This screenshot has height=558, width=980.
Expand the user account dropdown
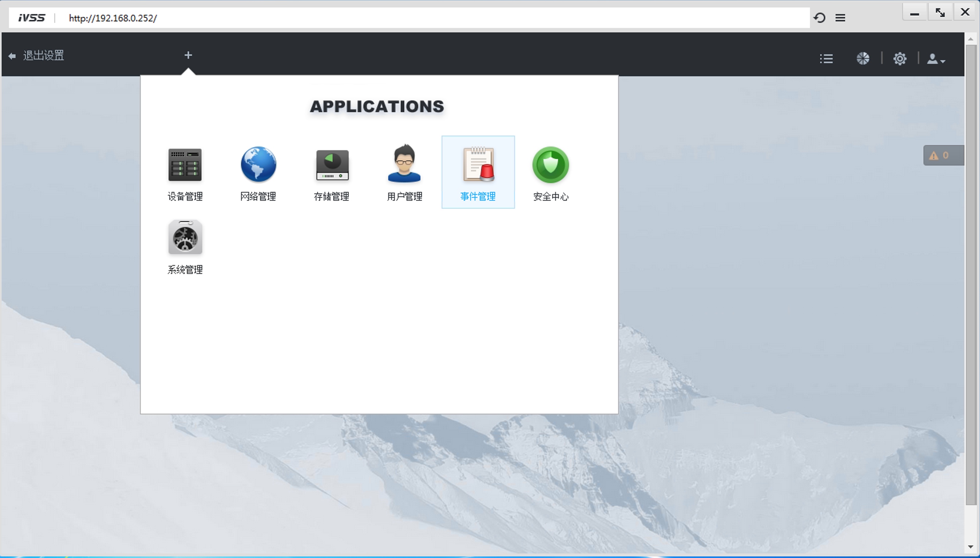coord(936,59)
